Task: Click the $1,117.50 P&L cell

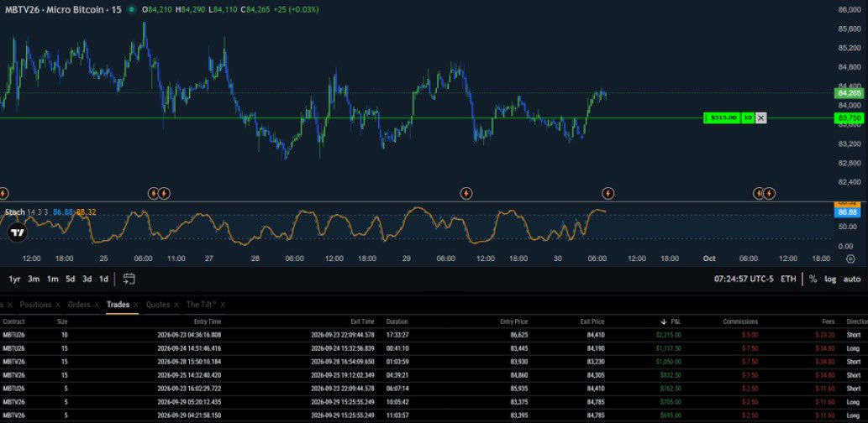Action: (668, 348)
